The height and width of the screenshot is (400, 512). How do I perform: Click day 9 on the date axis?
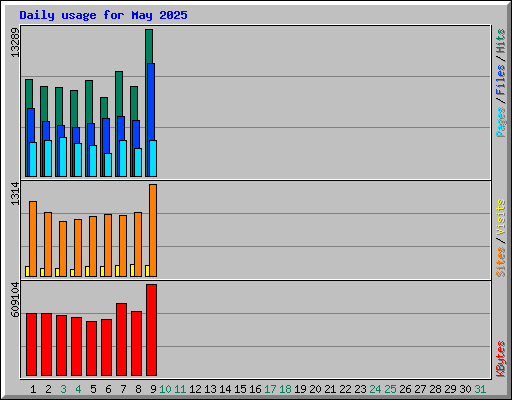click(153, 389)
